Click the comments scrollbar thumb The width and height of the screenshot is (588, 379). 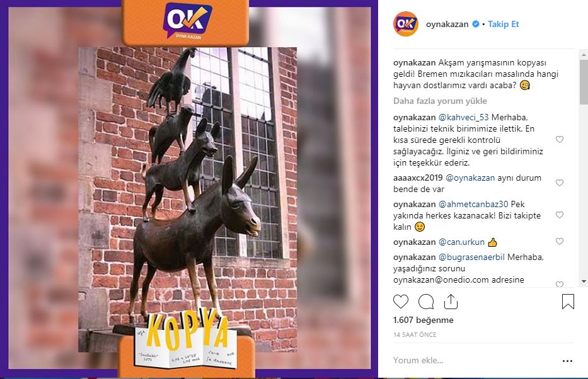pos(584,82)
